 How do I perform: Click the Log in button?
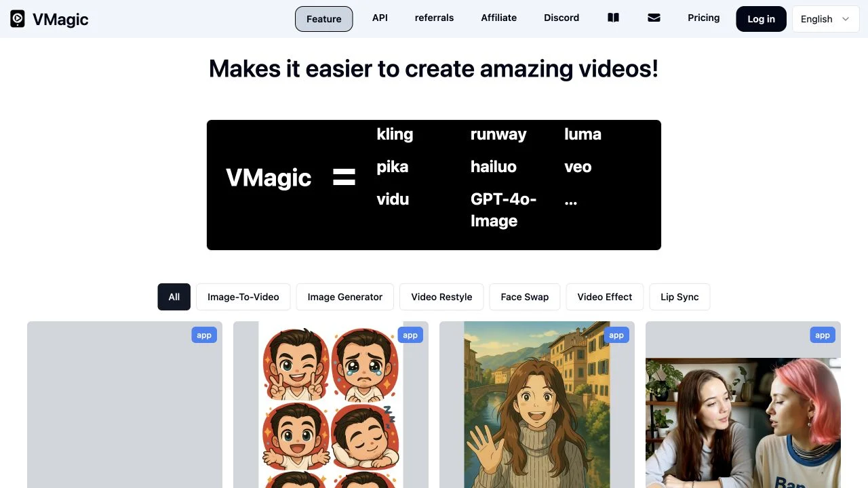[x=761, y=19]
